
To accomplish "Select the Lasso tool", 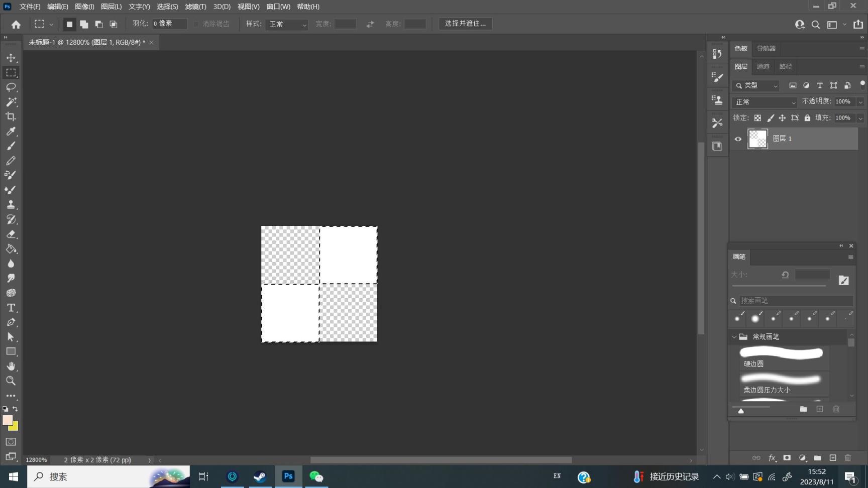I will coord(11,87).
